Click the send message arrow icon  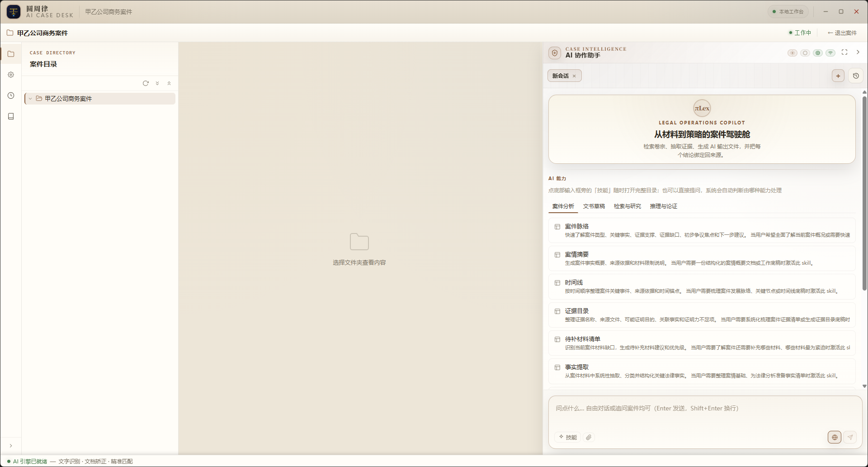pyautogui.click(x=850, y=437)
